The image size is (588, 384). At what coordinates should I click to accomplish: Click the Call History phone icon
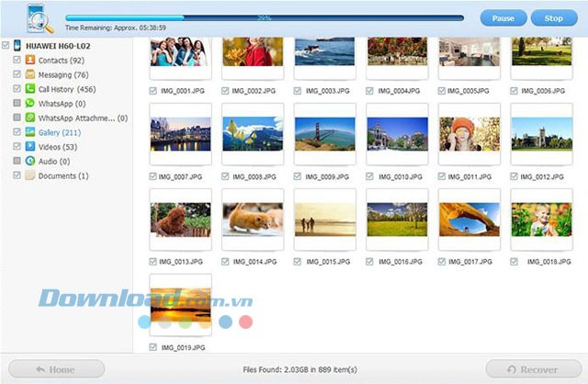[x=30, y=88]
